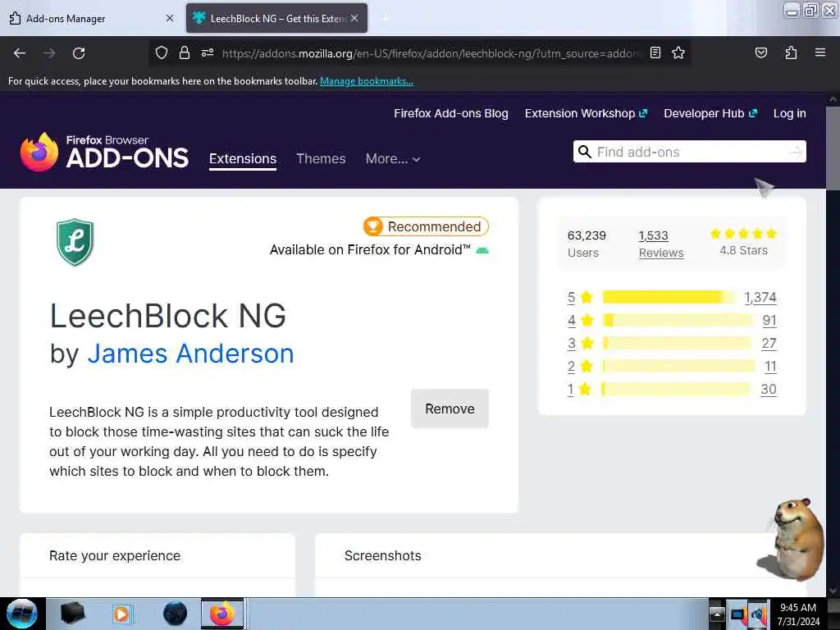Show hidden system tray icons

click(717, 614)
